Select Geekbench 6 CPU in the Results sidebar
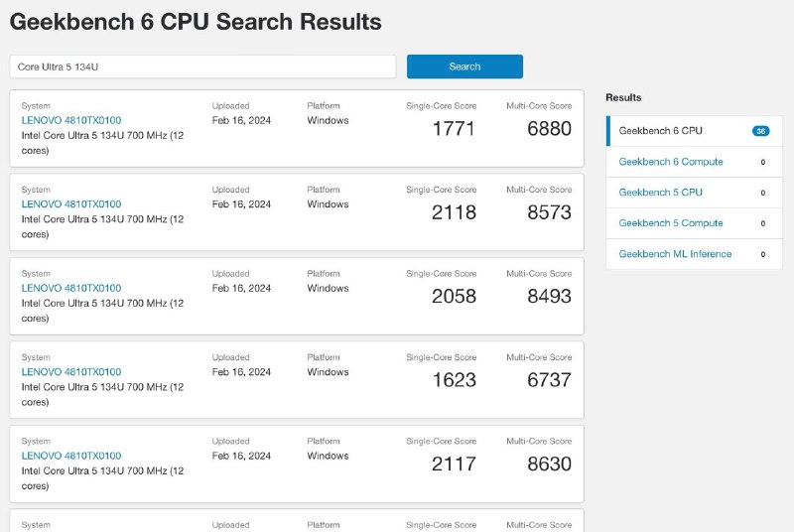Viewport: 794px width, 532px height. tap(694, 131)
